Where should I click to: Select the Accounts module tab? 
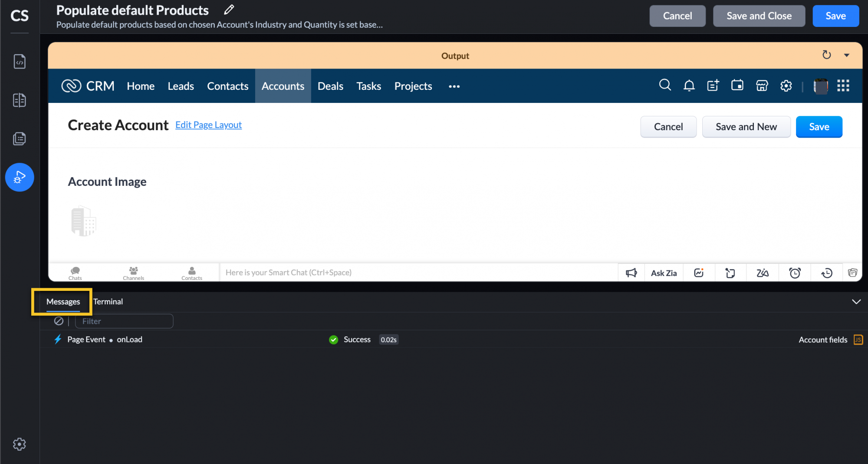tap(283, 86)
